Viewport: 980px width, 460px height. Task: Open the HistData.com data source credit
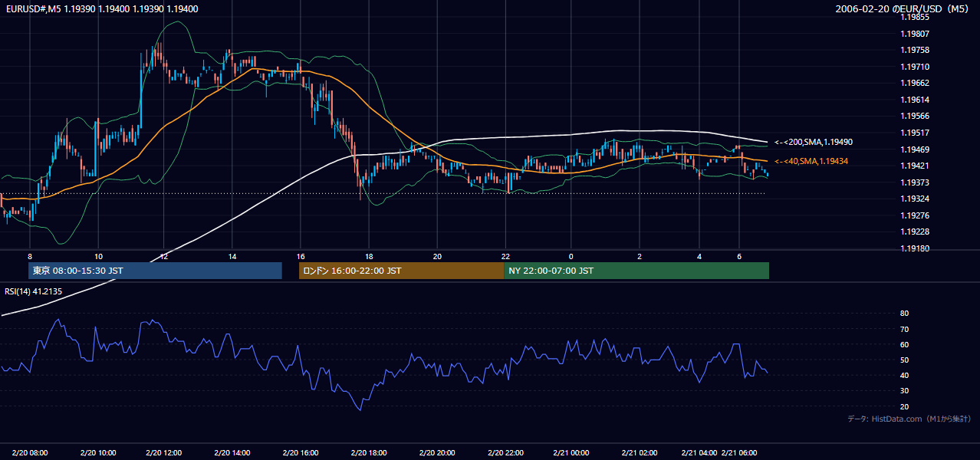click(909, 419)
